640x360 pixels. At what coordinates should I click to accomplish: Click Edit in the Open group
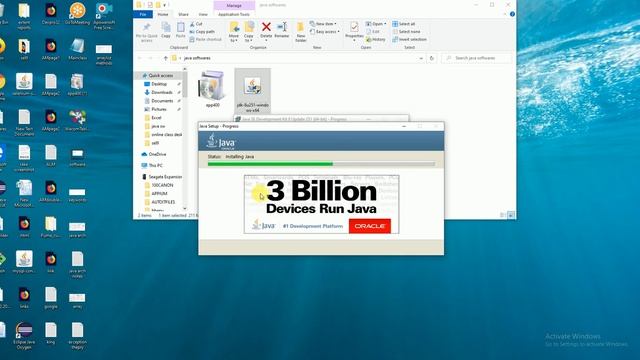click(373, 32)
